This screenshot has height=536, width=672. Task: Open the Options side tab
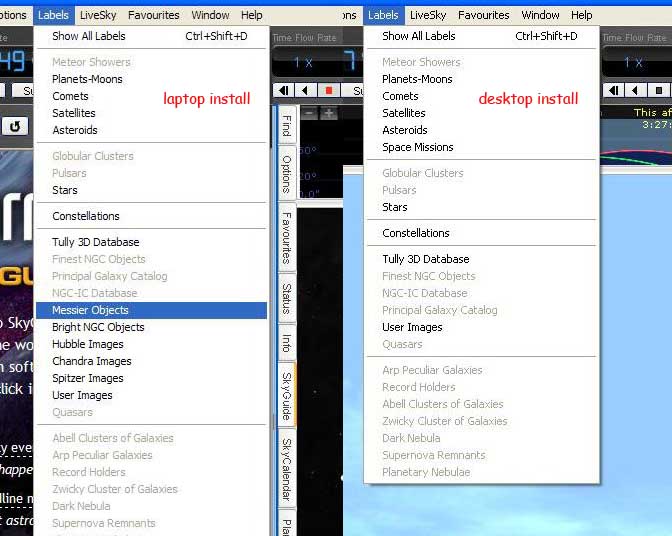pos(286,174)
